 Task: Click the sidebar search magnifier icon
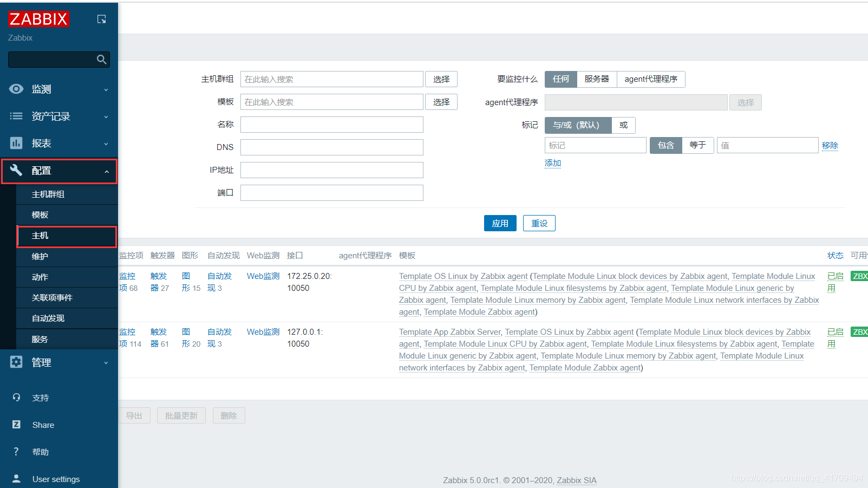pyautogui.click(x=101, y=60)
